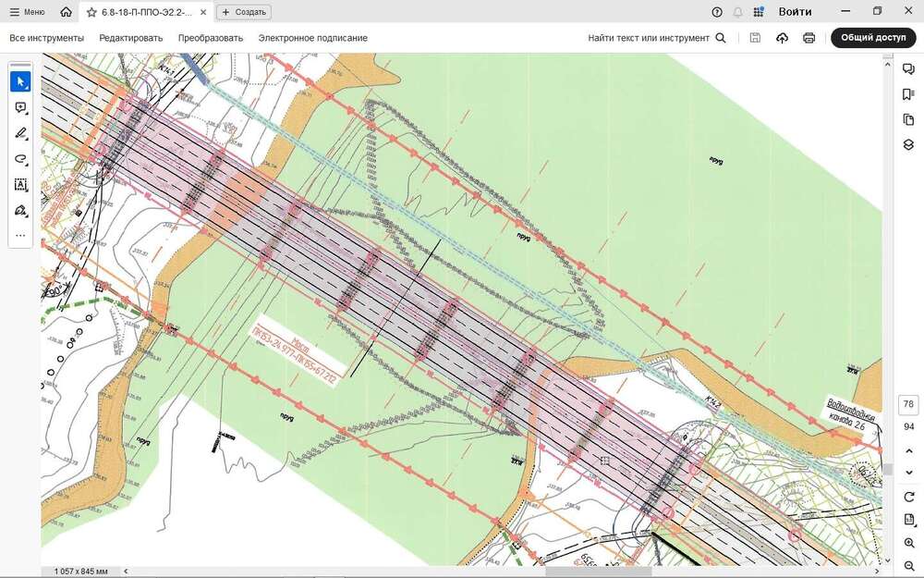The width and height of the screenshot is (924, 578).
Task: Click the Войти sign-in button
Action: click(795, 12)
